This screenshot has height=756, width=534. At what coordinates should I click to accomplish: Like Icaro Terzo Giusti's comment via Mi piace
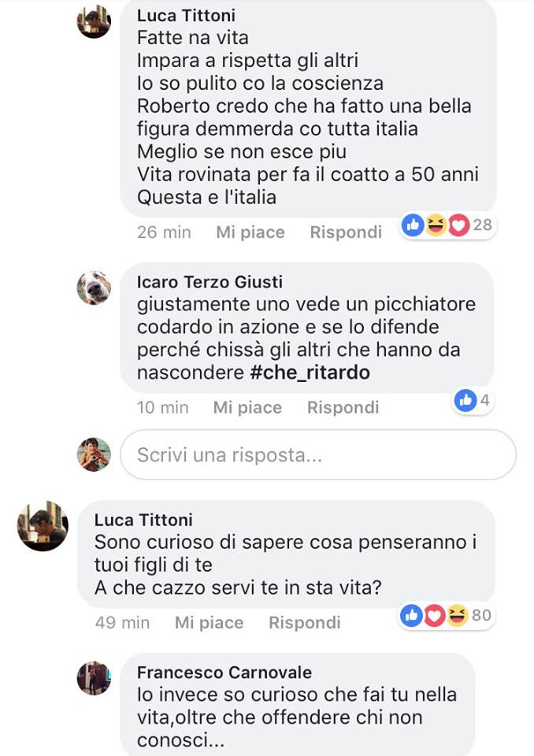[247, 407]
